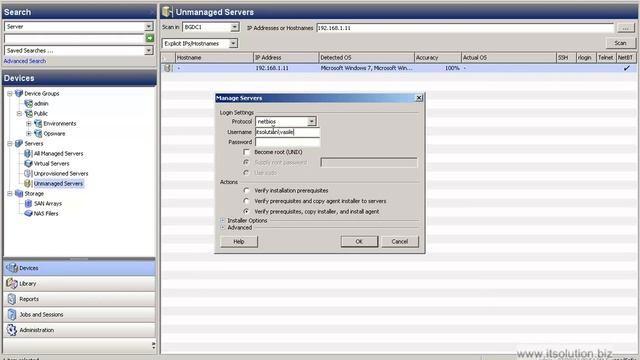Click the Storage node icon

coord(19,193)
